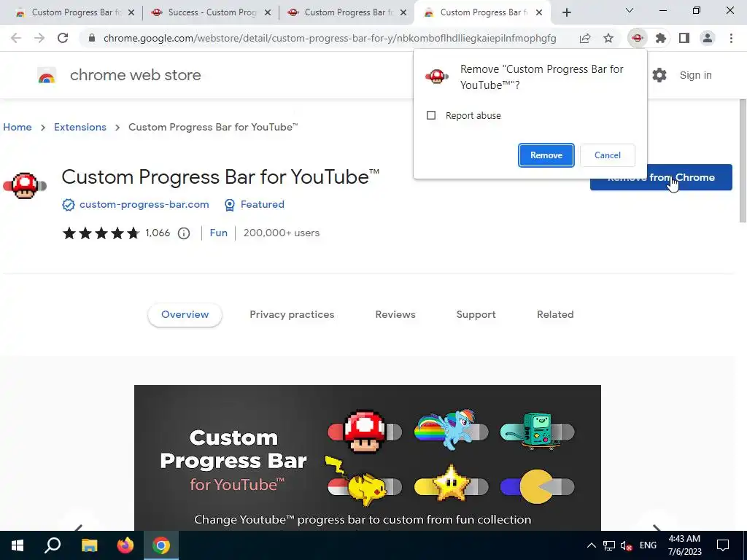The height and width of the screenshot is (560, 747).
Task: Go to Home breadcrumb link
Action: click(18, 127)
